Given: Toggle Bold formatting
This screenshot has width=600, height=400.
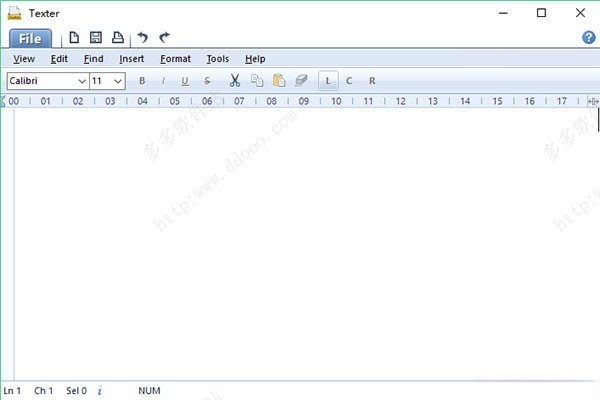Looking at the screenshot, I should [x=142, y=81].
